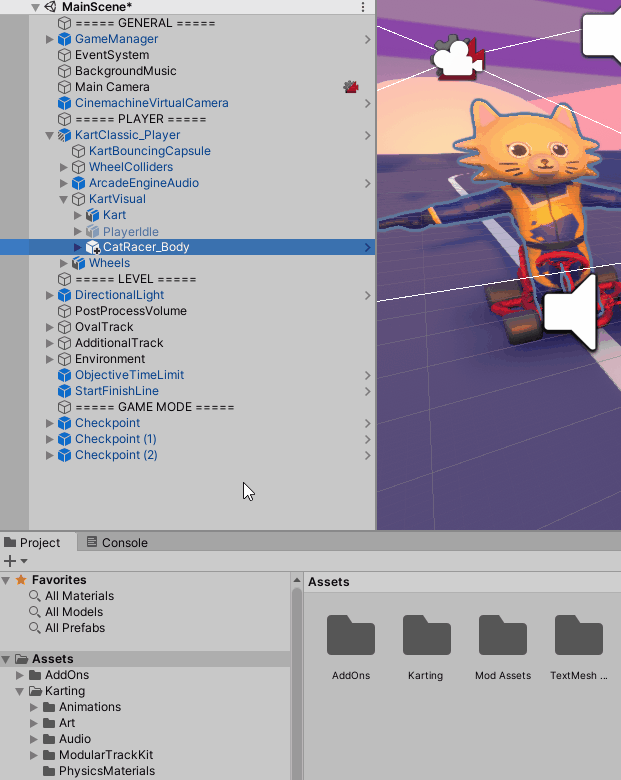The image size is (621, 780).
Task: Select All Prefabs in Favorites
Action: (x=74, y=628)
